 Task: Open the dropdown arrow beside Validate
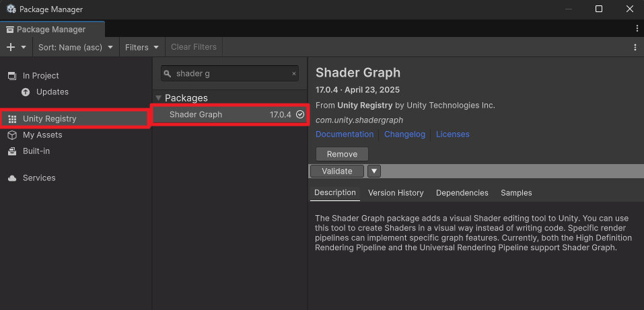(x=374, y=171)
